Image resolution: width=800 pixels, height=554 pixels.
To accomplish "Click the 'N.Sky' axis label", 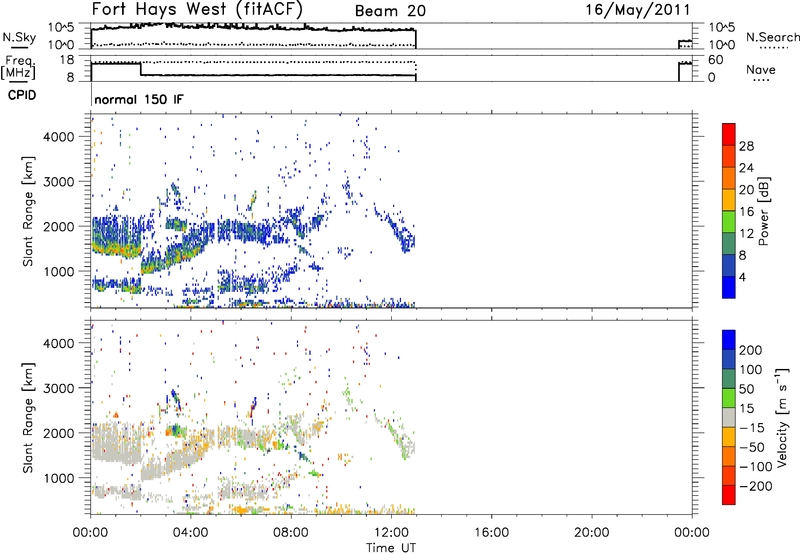I will [x=19, y=37].
